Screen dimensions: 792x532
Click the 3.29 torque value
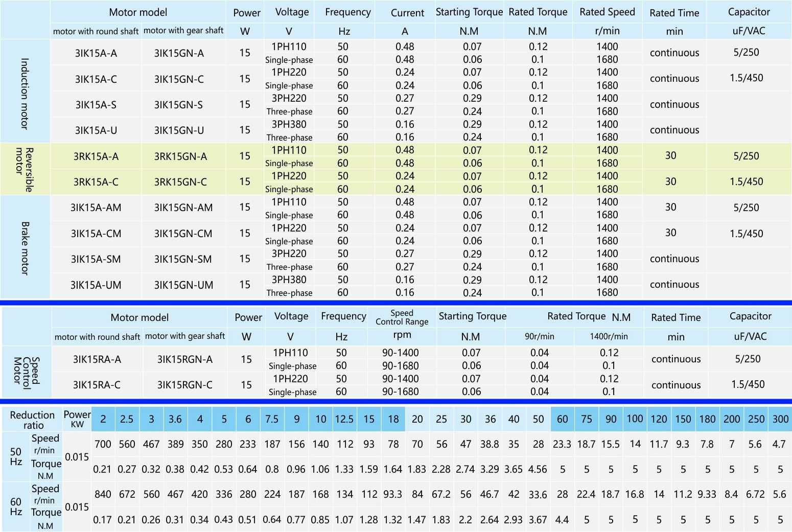pos(490,469)
